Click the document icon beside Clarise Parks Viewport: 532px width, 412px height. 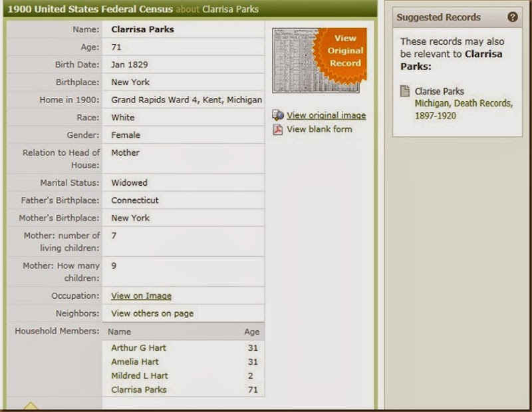pos(405,91)
